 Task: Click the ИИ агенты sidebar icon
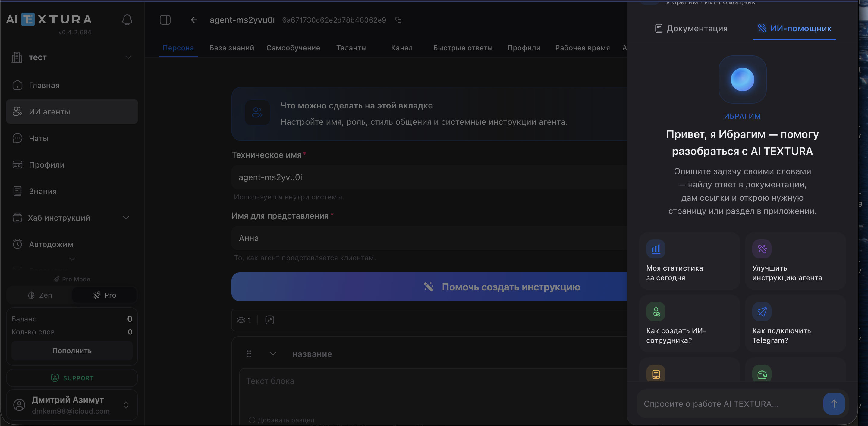[17, 111]
